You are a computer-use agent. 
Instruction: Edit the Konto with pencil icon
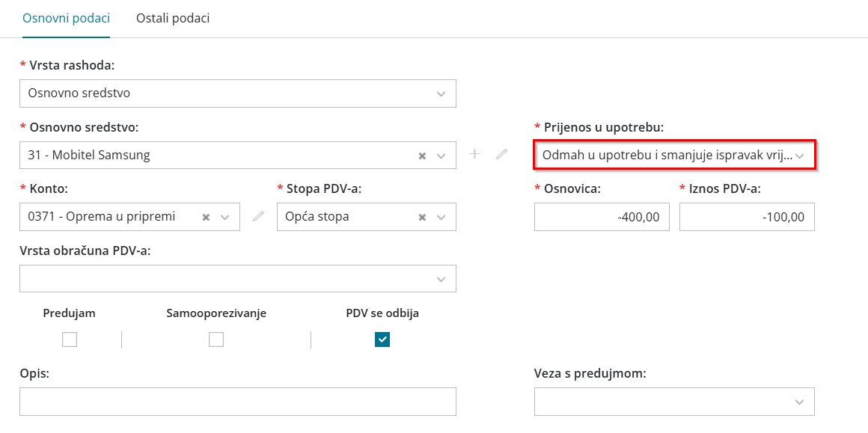259,216
